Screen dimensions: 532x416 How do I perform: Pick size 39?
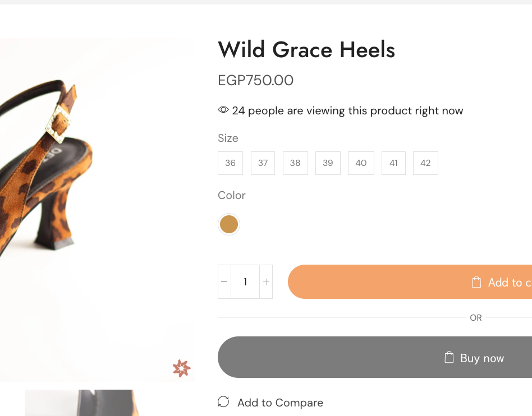click(x=328, y=163)
